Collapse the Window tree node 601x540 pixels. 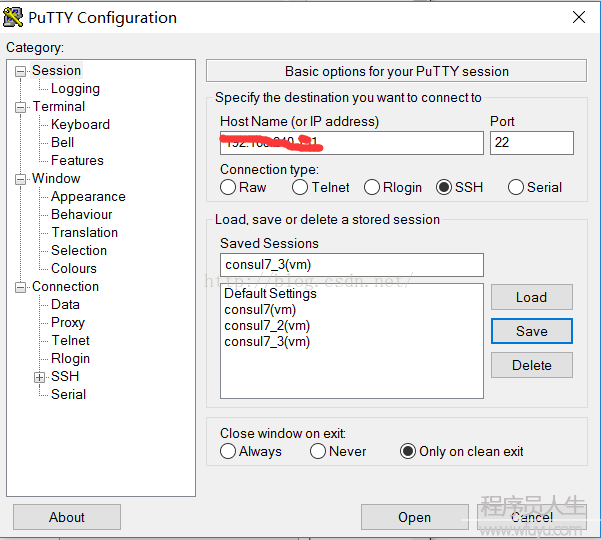click(x=20, y=179)
